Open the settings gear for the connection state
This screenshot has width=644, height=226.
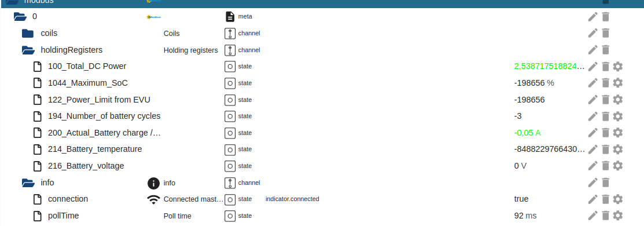point(618,199)
